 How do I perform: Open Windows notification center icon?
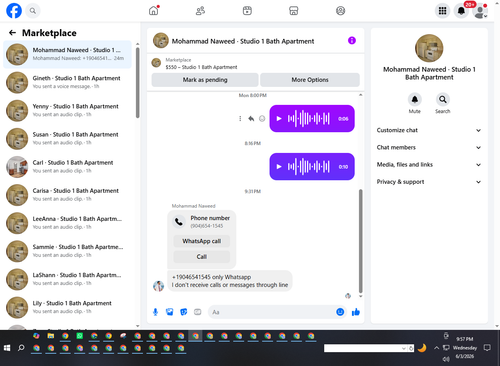487,348
